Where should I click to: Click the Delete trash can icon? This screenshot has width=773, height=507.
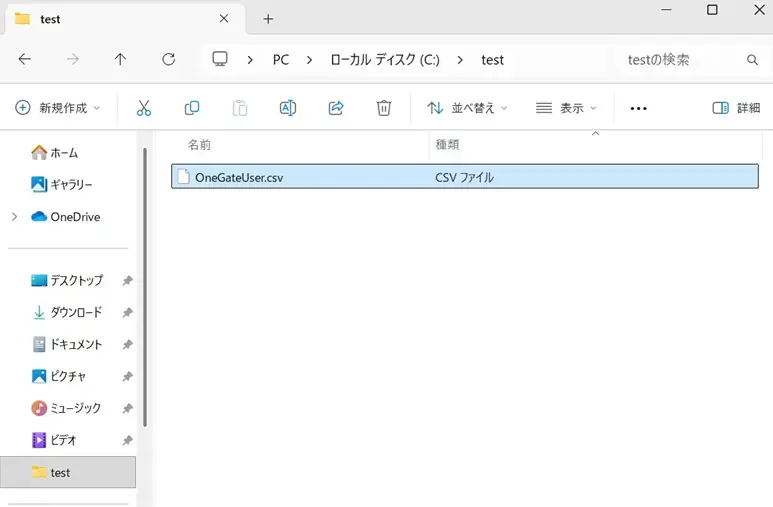click(x=384, y=108)
